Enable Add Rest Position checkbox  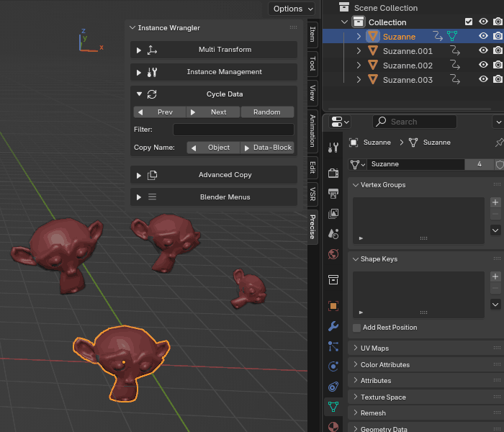tap(356, 328)
